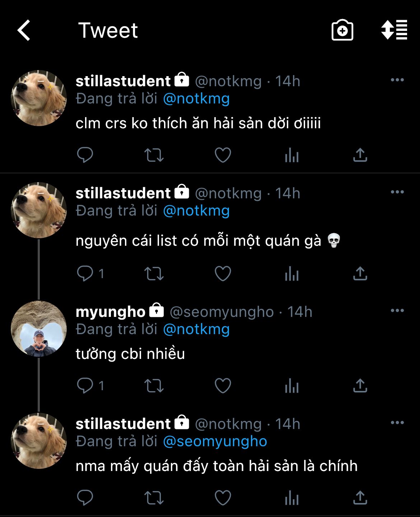Open the Tweet header title

pos(108,31)
